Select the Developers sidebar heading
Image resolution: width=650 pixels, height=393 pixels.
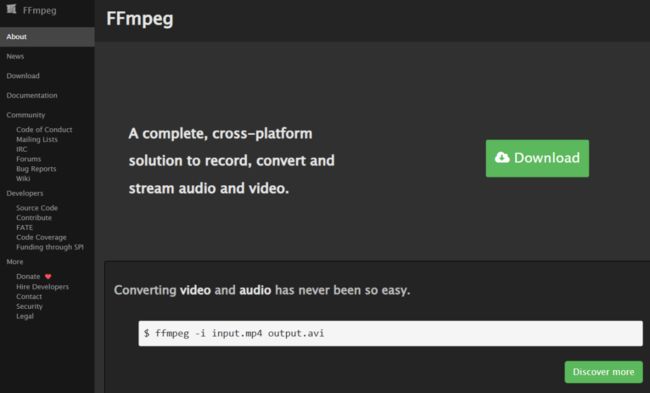point(25,193)
